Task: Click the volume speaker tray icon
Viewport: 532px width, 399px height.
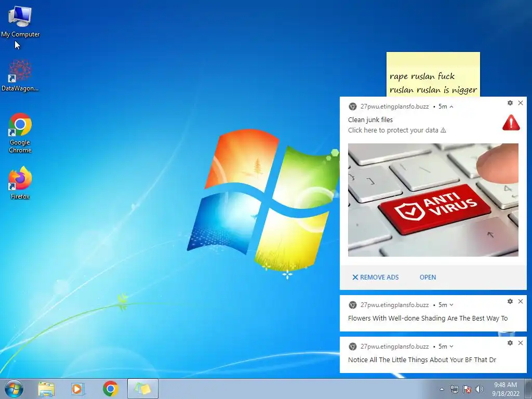Action: (x=480, y=389)
